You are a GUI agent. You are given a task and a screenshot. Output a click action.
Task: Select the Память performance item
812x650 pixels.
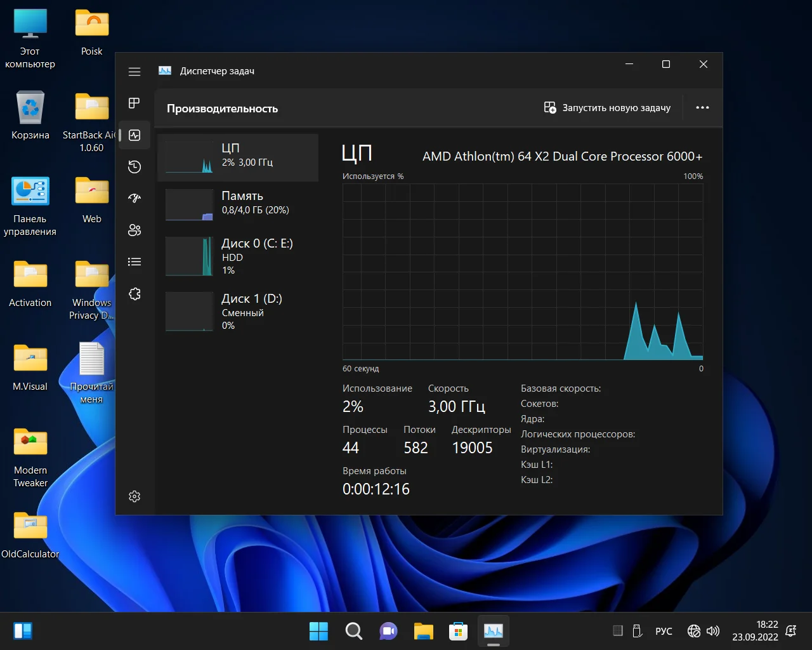coord(238,203)
